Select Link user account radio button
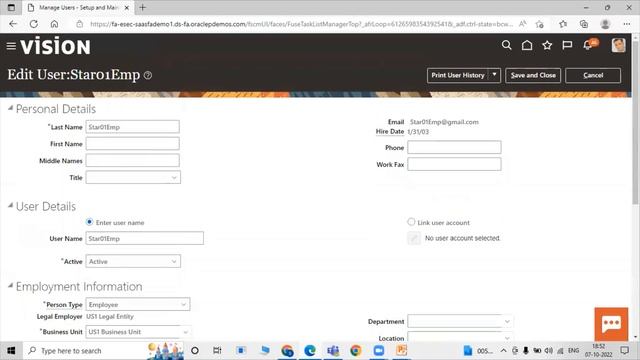The image size is (640, 360). click(x=411, y=222)
